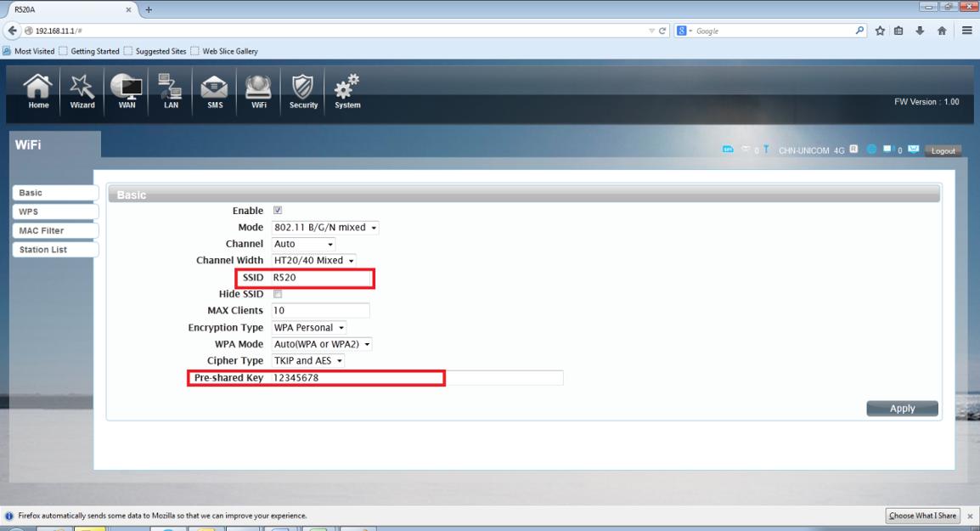Toggle the WiFi Enable checkbox

click(x=278, y=210)
